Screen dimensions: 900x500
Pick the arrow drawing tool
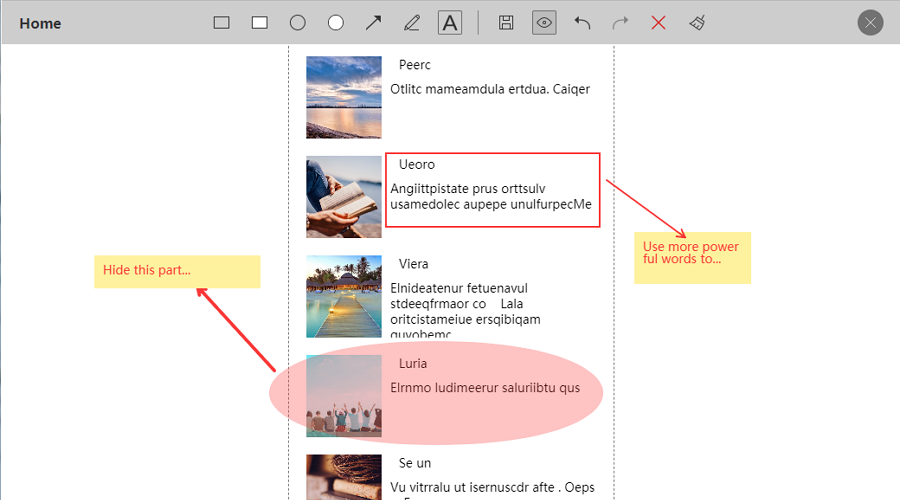374,23
